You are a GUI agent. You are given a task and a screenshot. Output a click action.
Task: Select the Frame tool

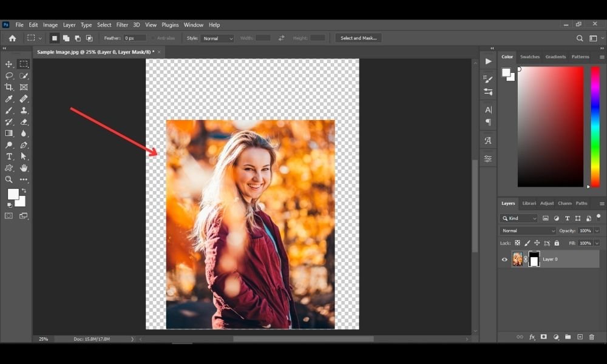[x=24, y=87]
